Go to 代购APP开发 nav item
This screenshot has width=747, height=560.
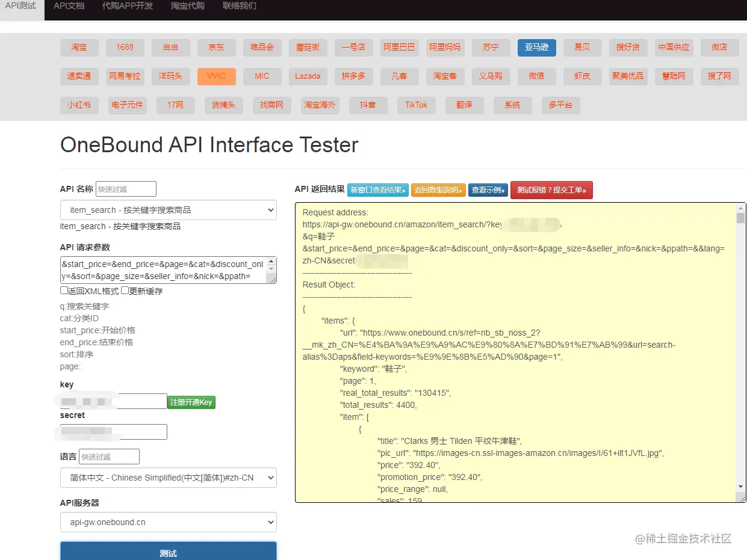click(128, 6)
